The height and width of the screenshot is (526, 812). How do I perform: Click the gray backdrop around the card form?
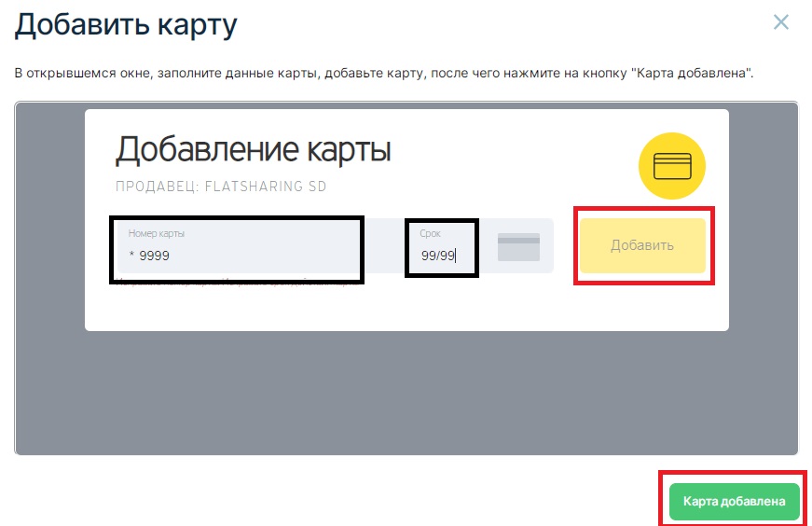pyautogui.click(x=406, y=392)
